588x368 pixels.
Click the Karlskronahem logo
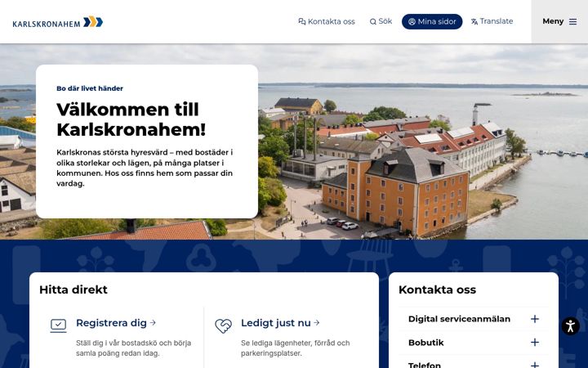[58, 22]
